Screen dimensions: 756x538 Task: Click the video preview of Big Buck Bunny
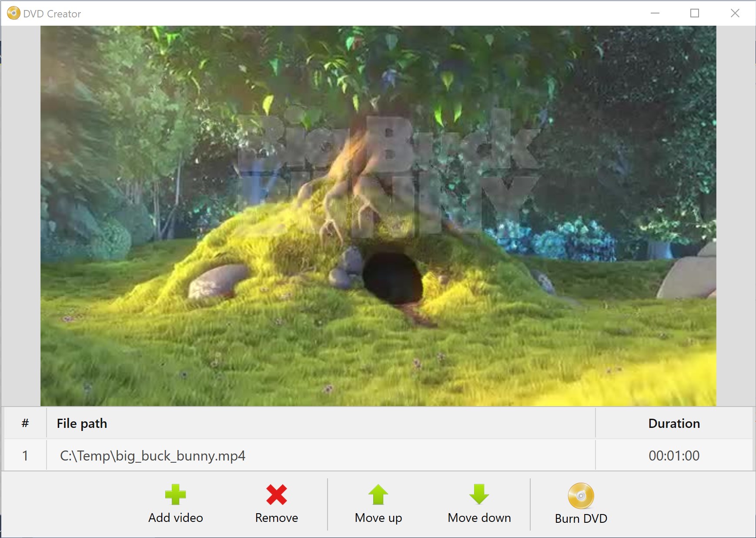[378, 215]
